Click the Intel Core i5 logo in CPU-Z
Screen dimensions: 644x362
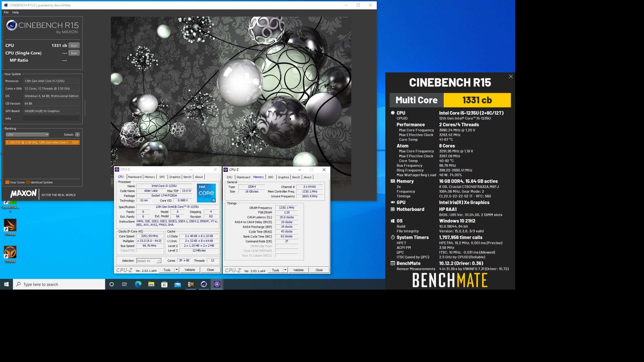coord(206,193)
